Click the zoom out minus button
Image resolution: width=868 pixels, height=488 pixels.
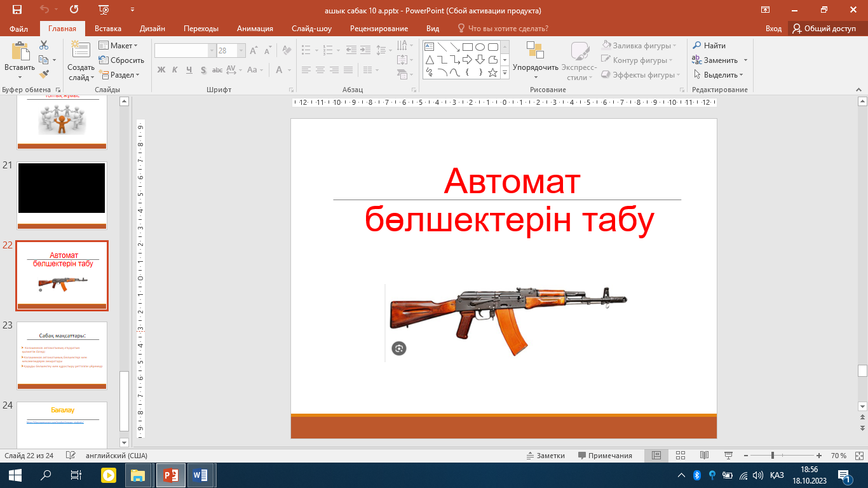tap(746, 456)
